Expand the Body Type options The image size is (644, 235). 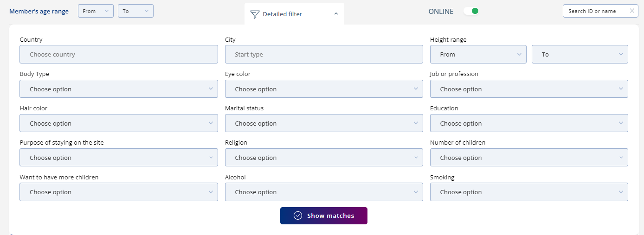pos(119,89)
